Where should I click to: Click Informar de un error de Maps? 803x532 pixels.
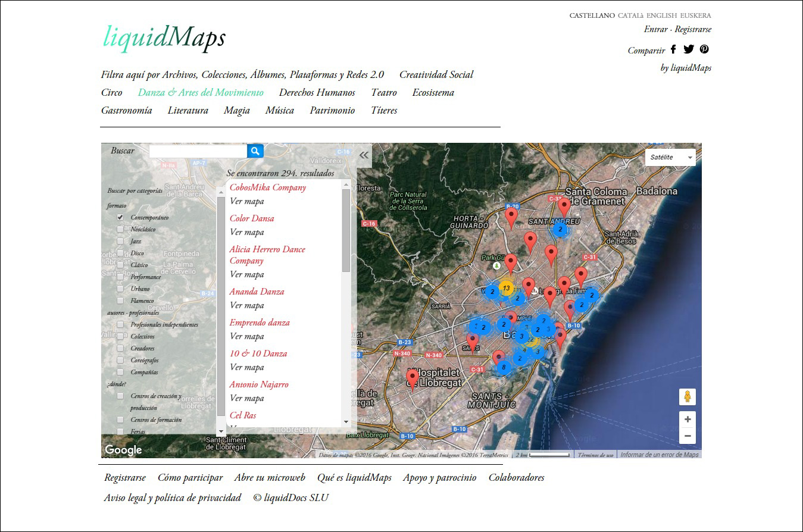pyautogui.click(x=660, y=455)
